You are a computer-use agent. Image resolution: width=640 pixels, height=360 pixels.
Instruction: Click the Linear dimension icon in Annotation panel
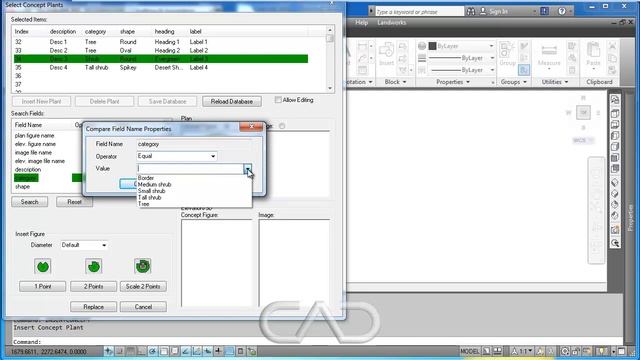(362, 47)
